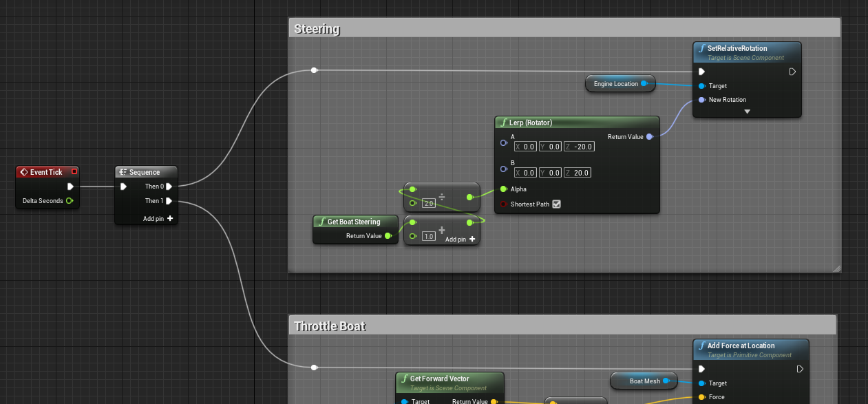The width and height of the screenshot is (868, 404).
Task: Click the Sequence Then 0 exec pin
Action: pyautogui.click(x=169, y=187)
